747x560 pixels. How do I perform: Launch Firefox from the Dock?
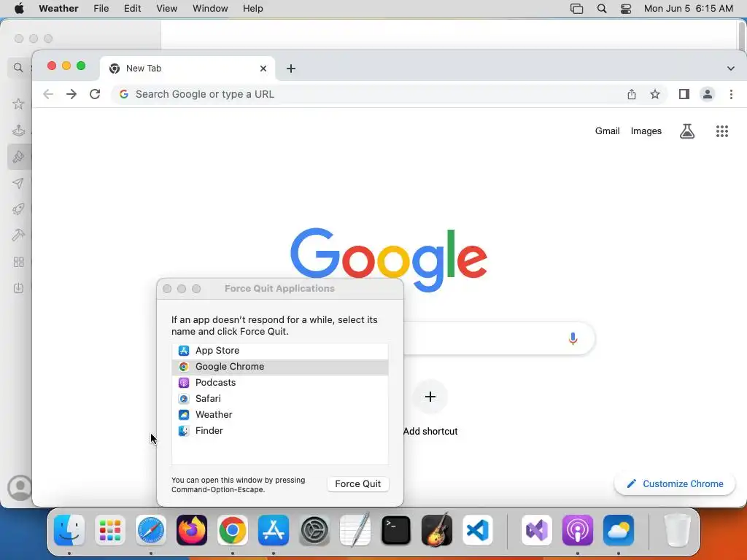(192, 530)
